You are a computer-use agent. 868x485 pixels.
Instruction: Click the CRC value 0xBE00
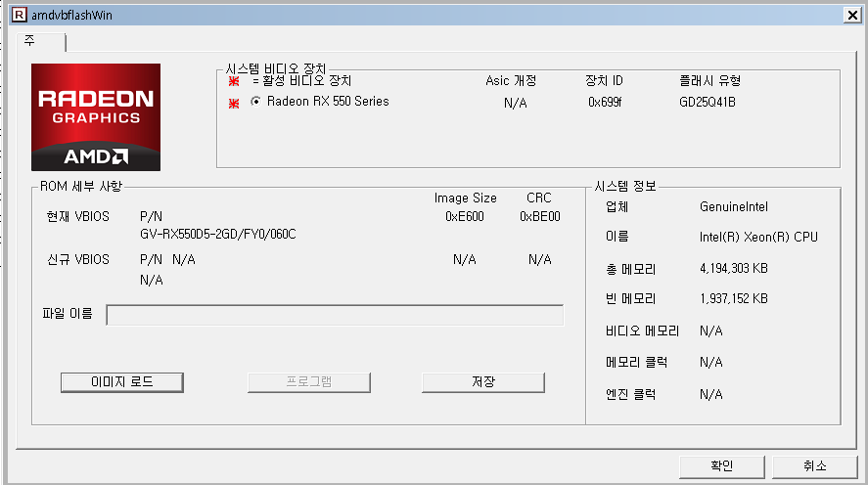pos(540,216)
